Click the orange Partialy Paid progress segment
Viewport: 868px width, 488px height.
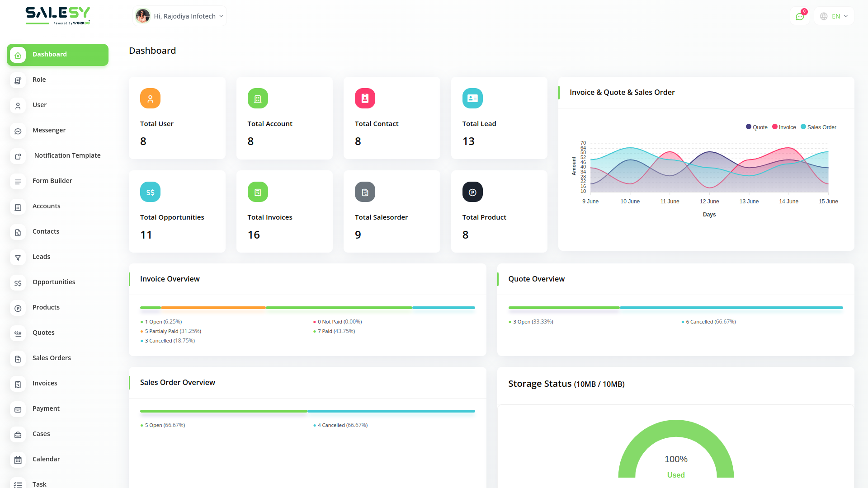point(213,308)
